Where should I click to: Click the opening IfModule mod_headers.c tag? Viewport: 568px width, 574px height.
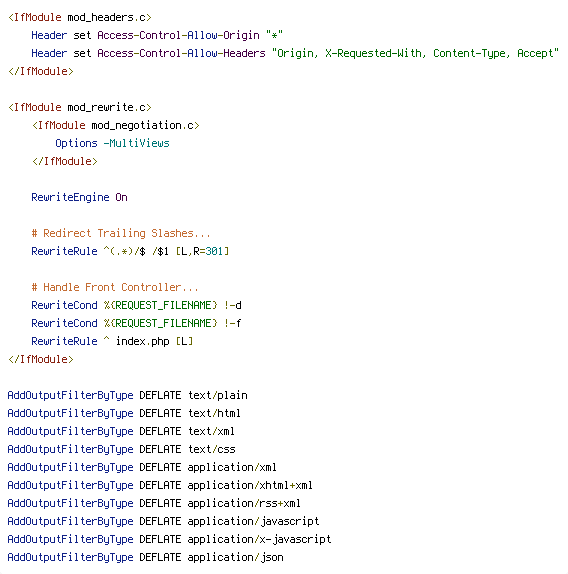(x=80, y=18)
